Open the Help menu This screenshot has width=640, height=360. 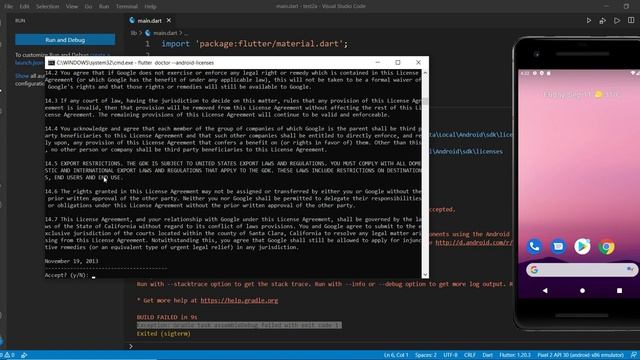tap(150, 6)
